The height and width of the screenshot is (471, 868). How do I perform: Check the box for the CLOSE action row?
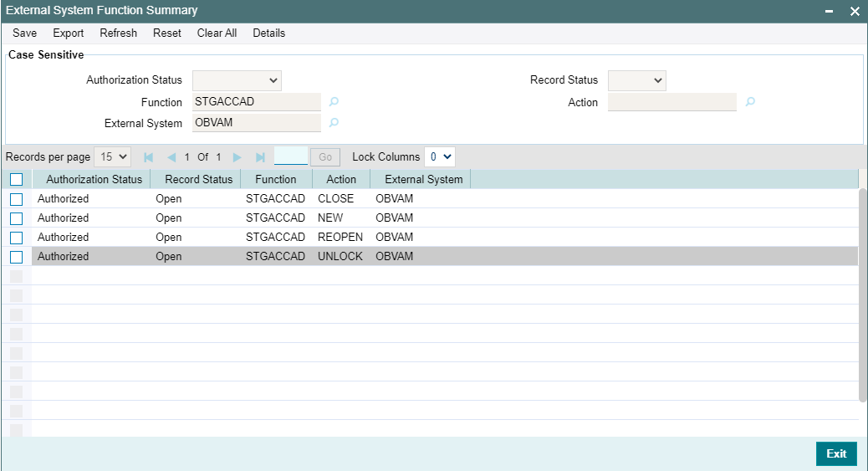[17, 199]
